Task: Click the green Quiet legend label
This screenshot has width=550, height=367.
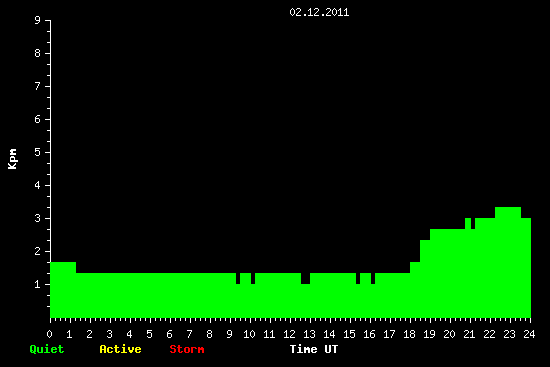Action: pyautogui.click(x=47, y=349)
